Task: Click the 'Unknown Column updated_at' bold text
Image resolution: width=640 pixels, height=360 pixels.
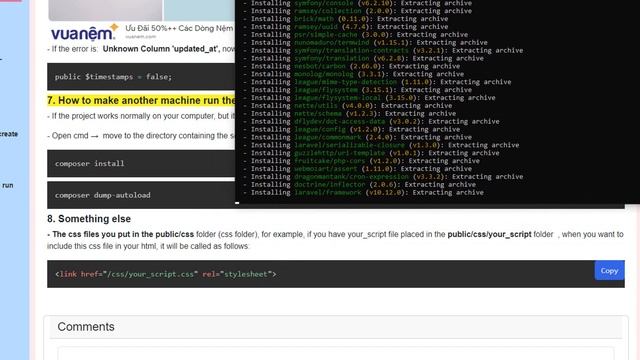Action: click(161, 49)
